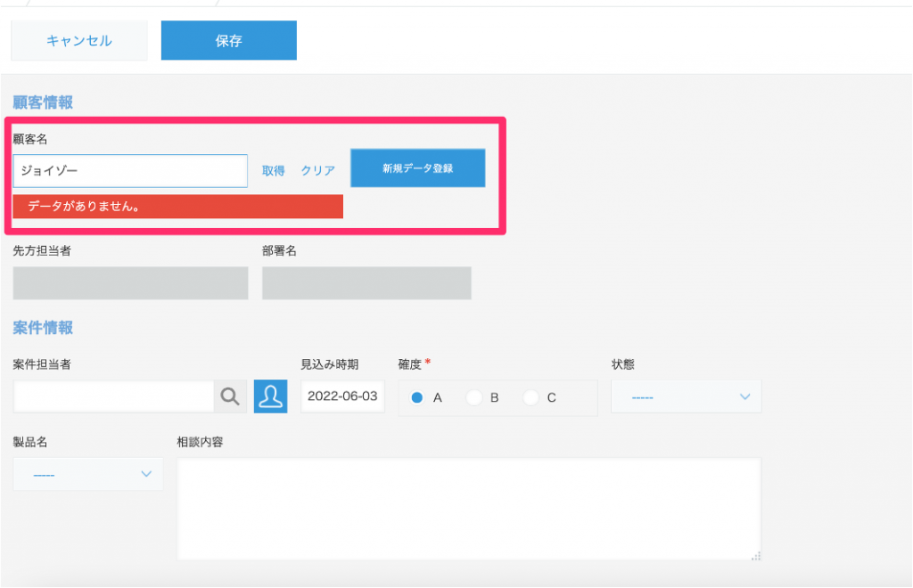Screen dimensions: 913x588
Task: Click the データがありません error message
Action: 177,207
